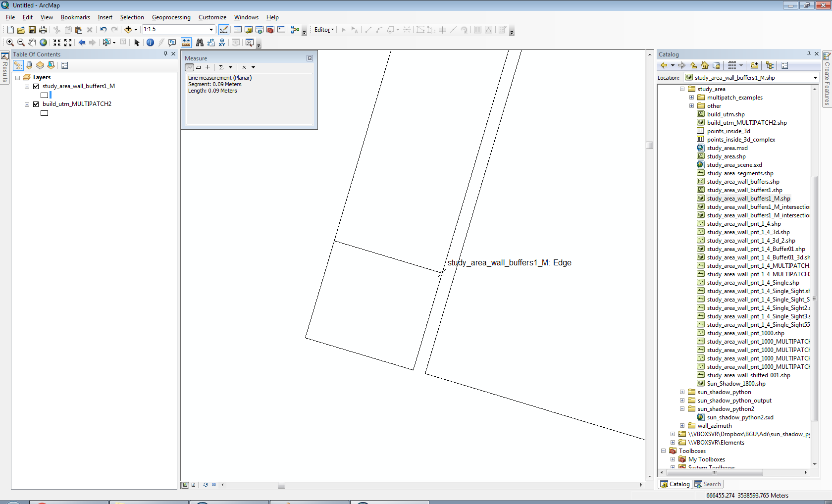This screenshot has height=504, width=832.
Task: Expand the multipatch_examples folder
Action: (x=692, y=98)
